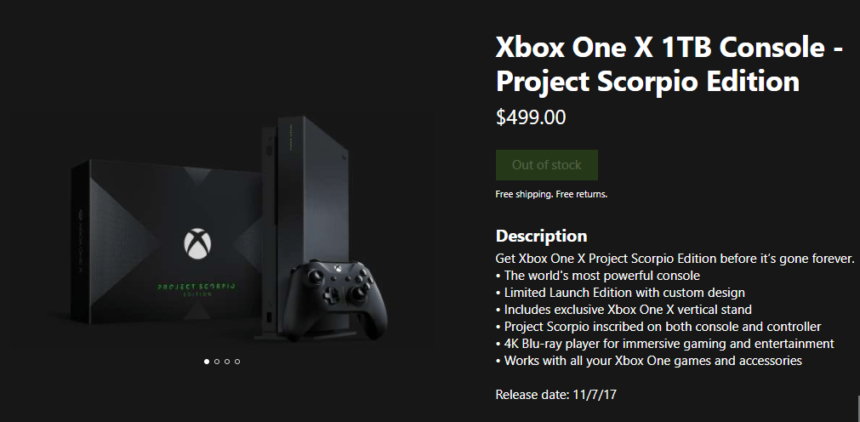Click the Description heading
Image resolution: width=860 pixels, height=422 pixels.
pyautogui.click(x=541, y=237)
